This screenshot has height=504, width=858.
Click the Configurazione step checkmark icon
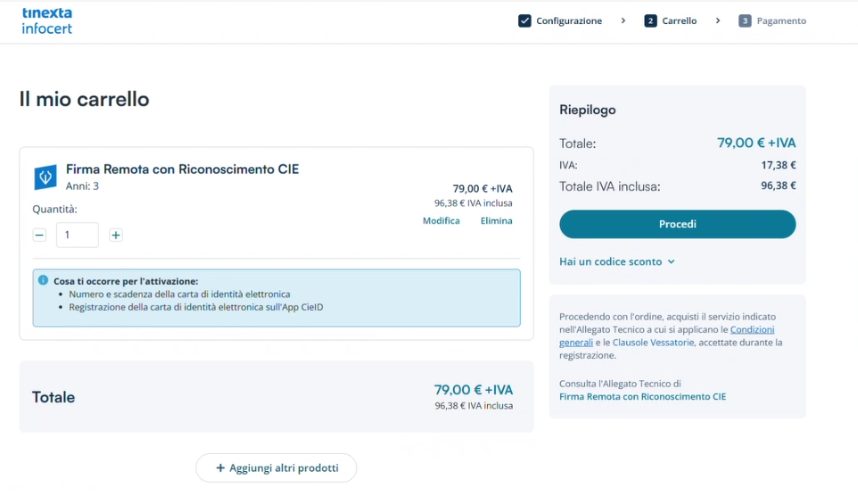[524, 21]
